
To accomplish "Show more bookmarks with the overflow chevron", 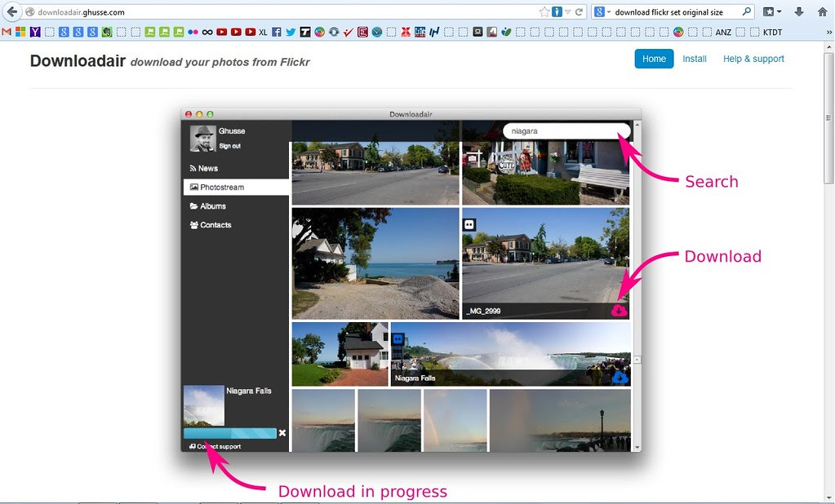I will point(828,32).
